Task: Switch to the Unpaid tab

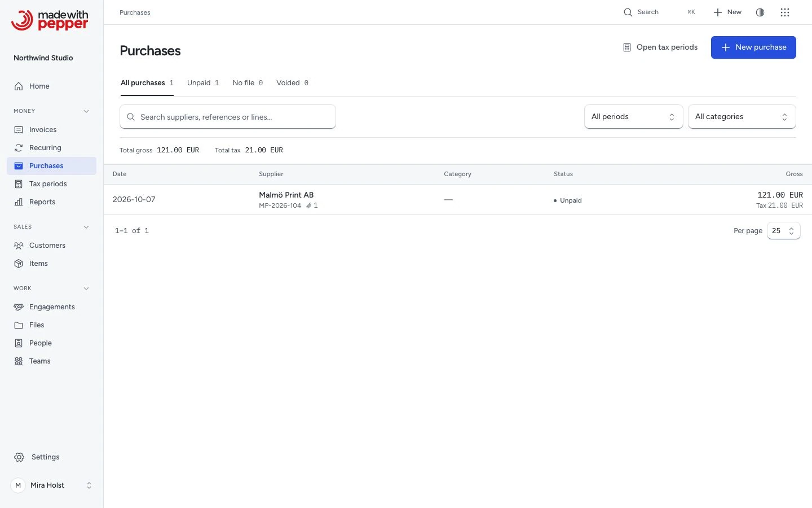Action: click(203, 83)
